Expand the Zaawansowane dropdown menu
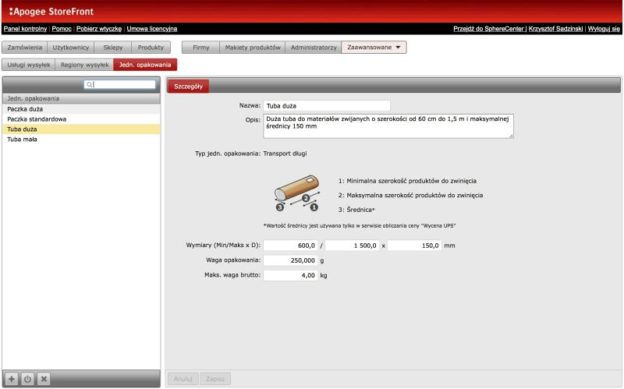624x389 pixels. click(374, 47)
